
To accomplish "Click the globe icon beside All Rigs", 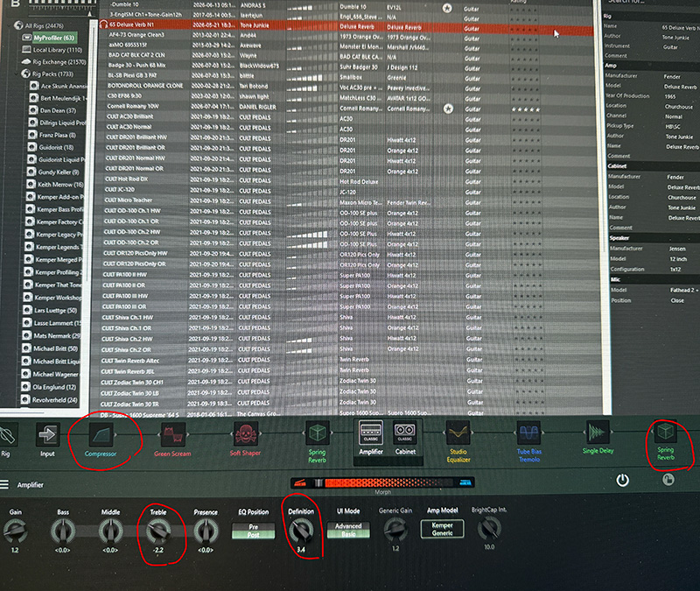I will click(x=18, y=25).
